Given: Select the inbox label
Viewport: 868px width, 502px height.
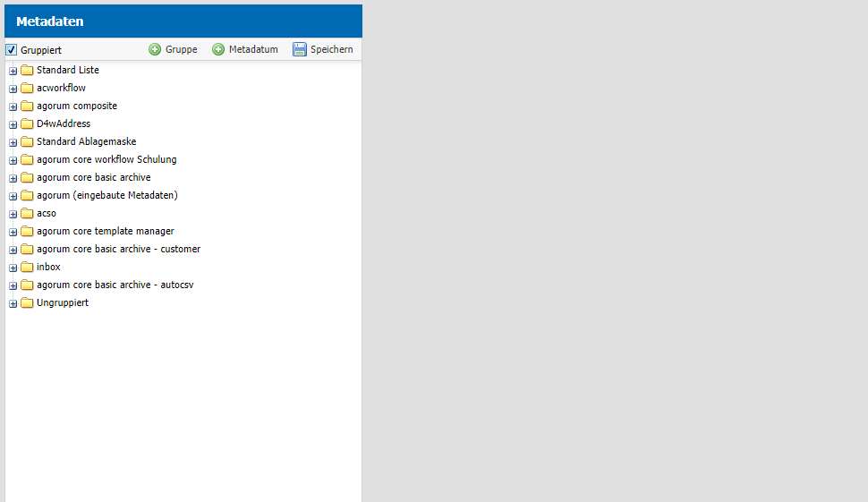Looking at the screenshot, I should pyautogui.click(x=48, y=267).
